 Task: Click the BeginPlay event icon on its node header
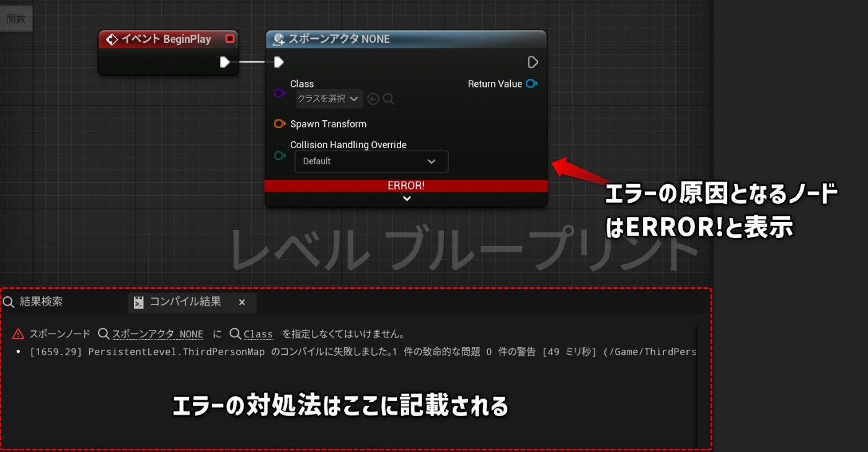click(112, 38)
